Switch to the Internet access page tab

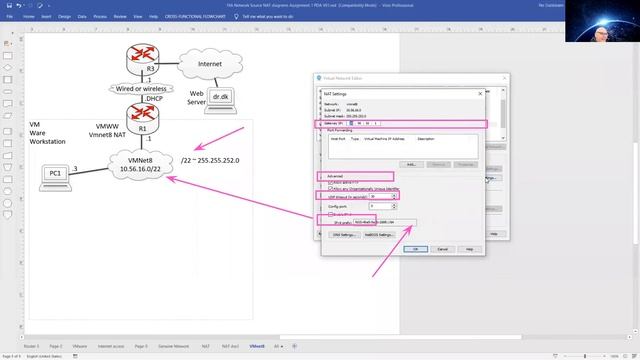[x=111, y=346]
